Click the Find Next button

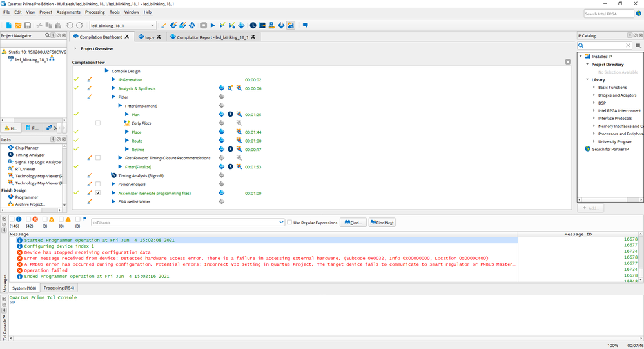(382, 223)
